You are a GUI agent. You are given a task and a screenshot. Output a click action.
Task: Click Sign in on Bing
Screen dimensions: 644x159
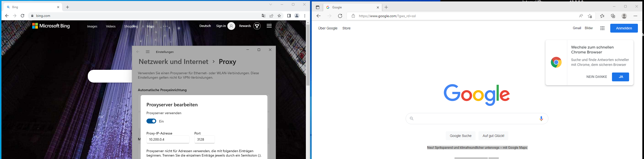tap(225, 26)
